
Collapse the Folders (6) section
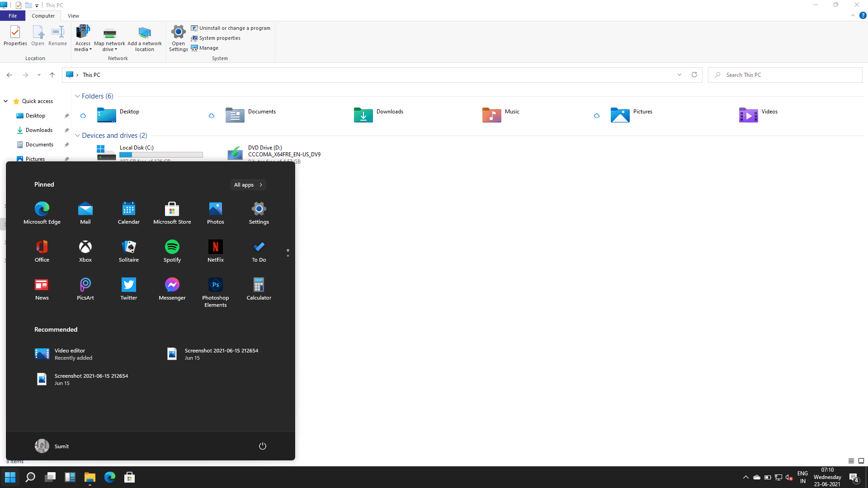coord(77,96)
